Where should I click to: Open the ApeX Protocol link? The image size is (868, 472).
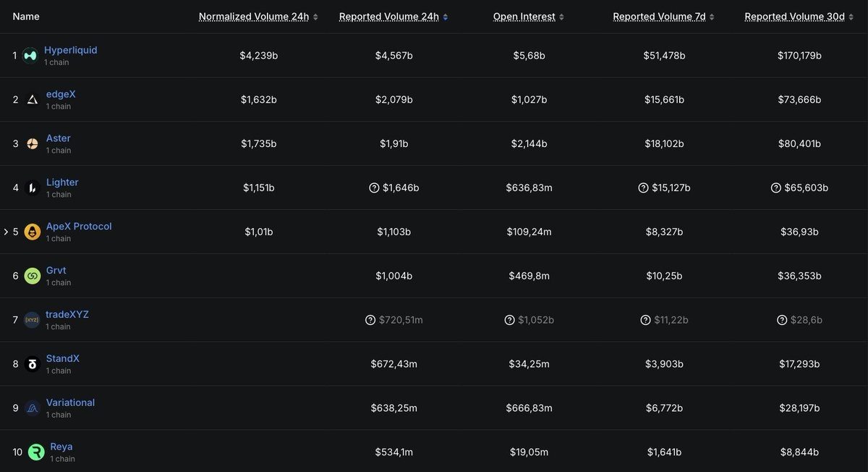tap(79, 227)
